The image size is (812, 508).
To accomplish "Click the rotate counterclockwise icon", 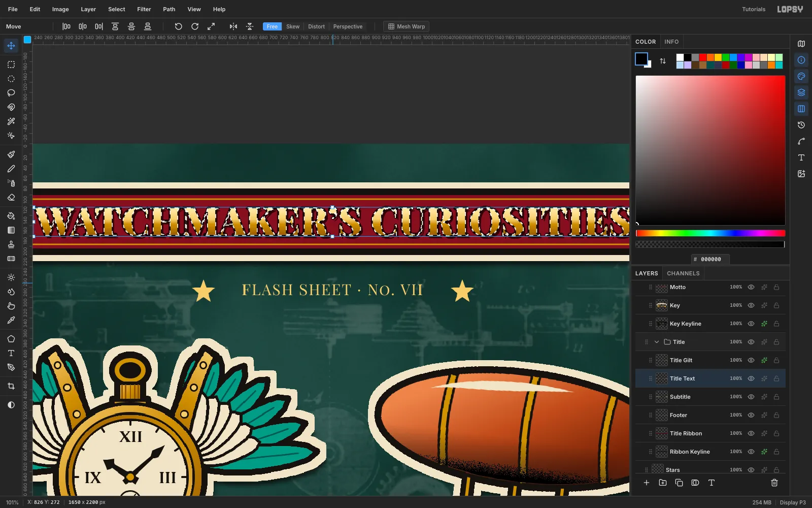I will pyautogui.click(x=179, y=26).
